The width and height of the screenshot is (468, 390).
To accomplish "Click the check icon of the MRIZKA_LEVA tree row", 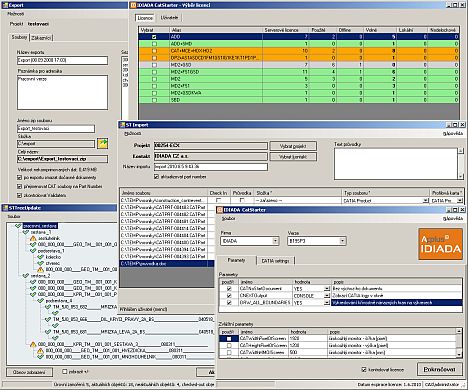I will coord(48,332).
